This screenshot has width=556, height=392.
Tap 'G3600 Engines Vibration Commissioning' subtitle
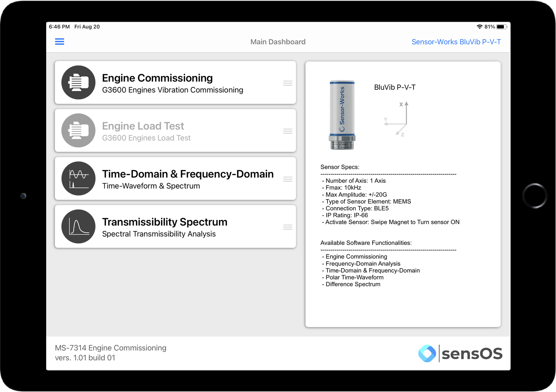(x=173, y=90)
